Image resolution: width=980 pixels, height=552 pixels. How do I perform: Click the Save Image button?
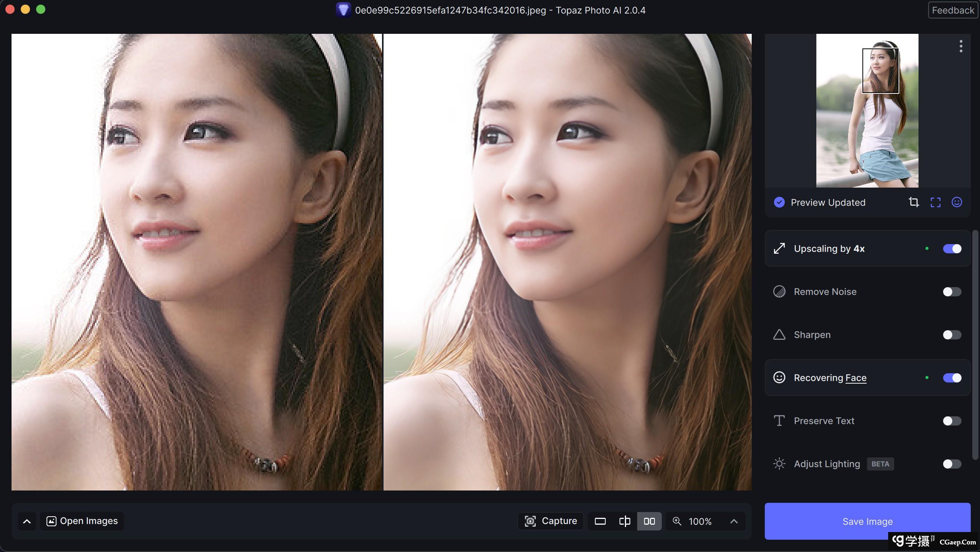pos(867,521)
